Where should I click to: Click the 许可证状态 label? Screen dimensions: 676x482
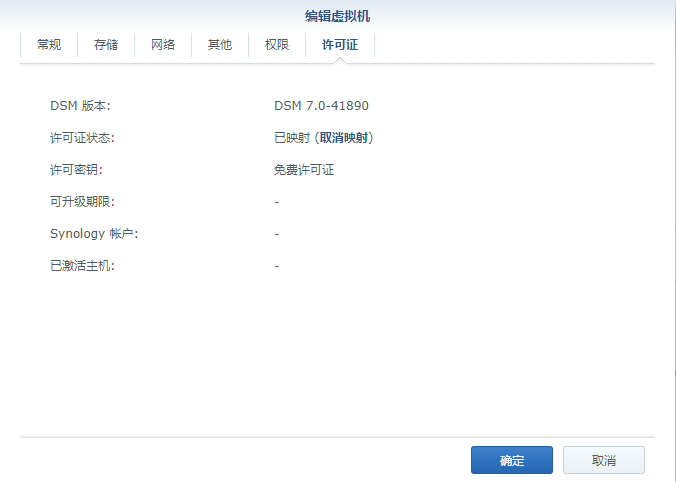point(82,138)
